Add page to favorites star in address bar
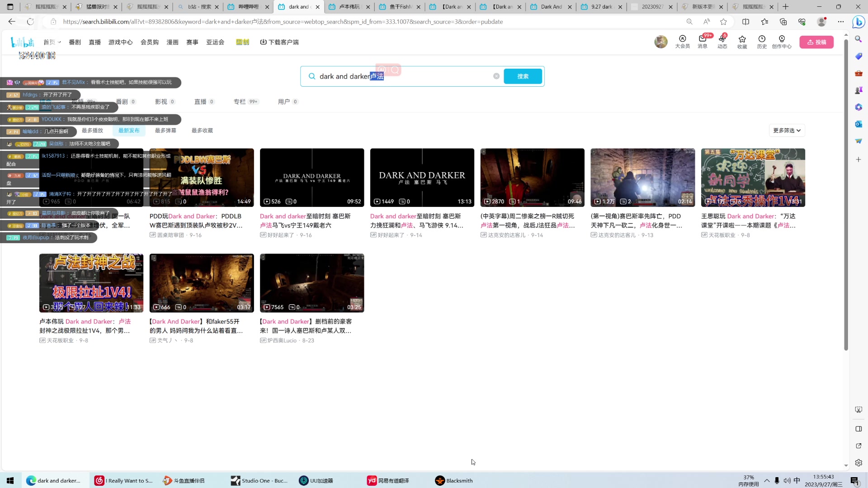 [x=723, y=21]
